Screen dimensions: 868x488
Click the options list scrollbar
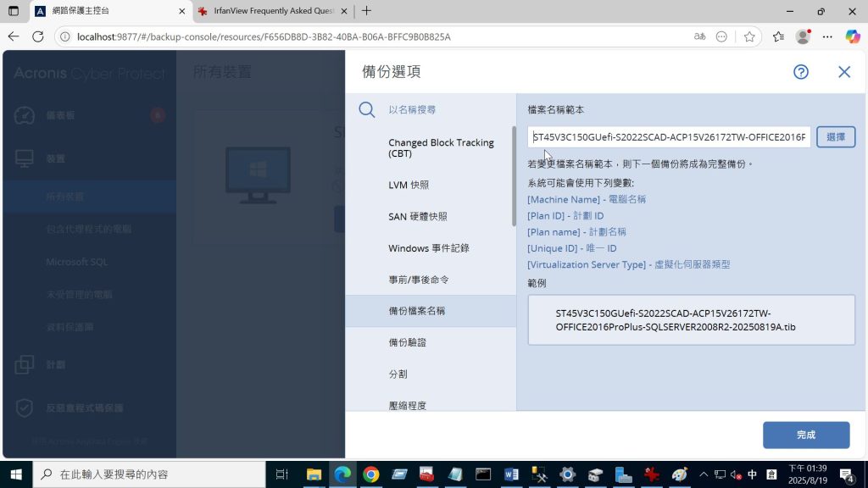[513, 176]
